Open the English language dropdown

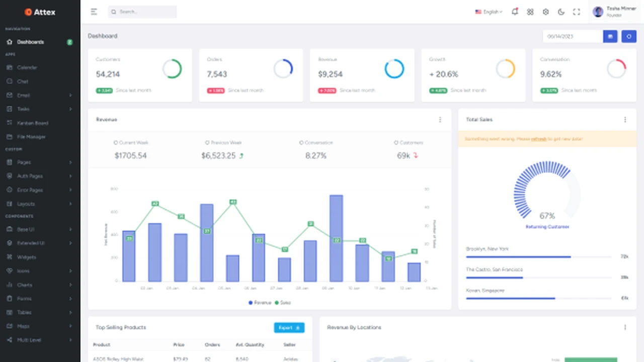[489, 12]
